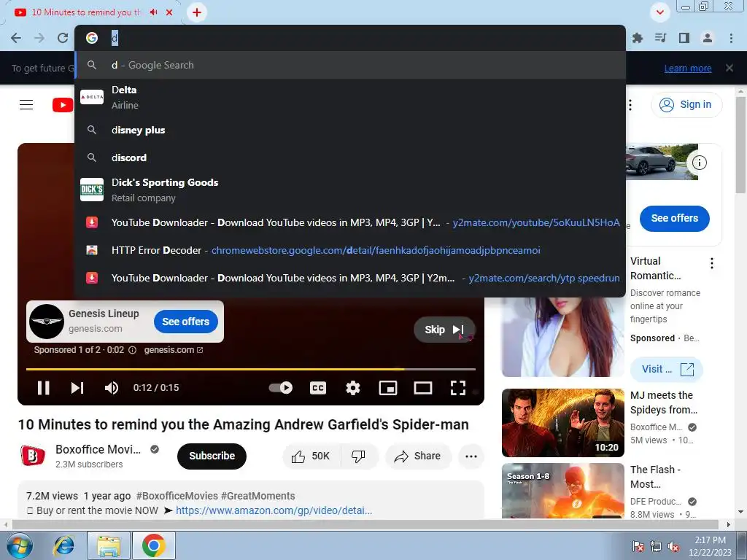
Task: Open 'MJ meets the Spideys' video thumbnail
Action: (x=563, y=423)
